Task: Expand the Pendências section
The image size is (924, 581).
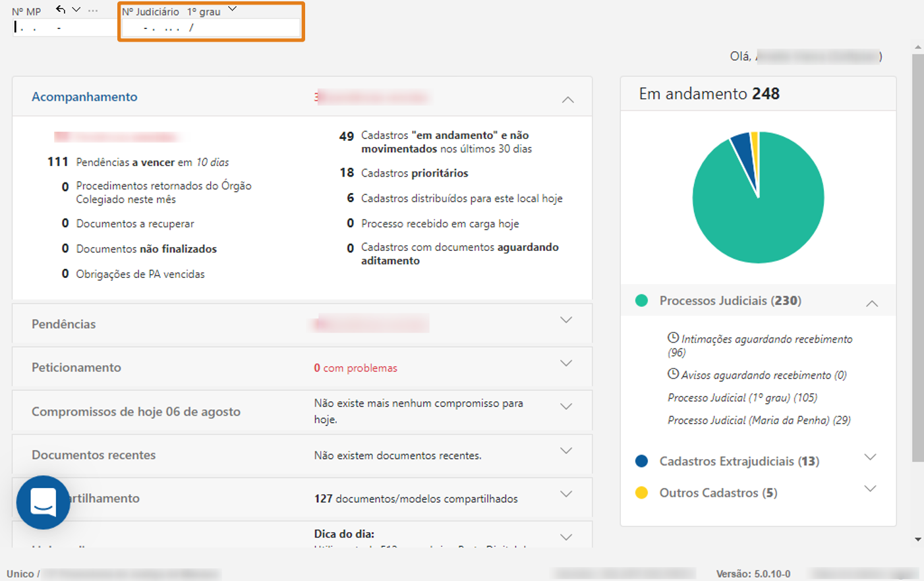Action: point(566,320)
